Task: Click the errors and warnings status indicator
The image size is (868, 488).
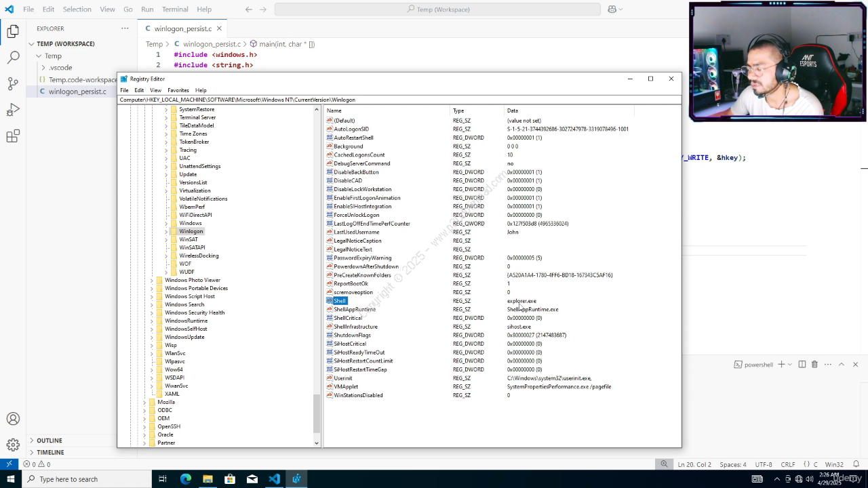Action: pyautogui.click(x=37, y=464)
